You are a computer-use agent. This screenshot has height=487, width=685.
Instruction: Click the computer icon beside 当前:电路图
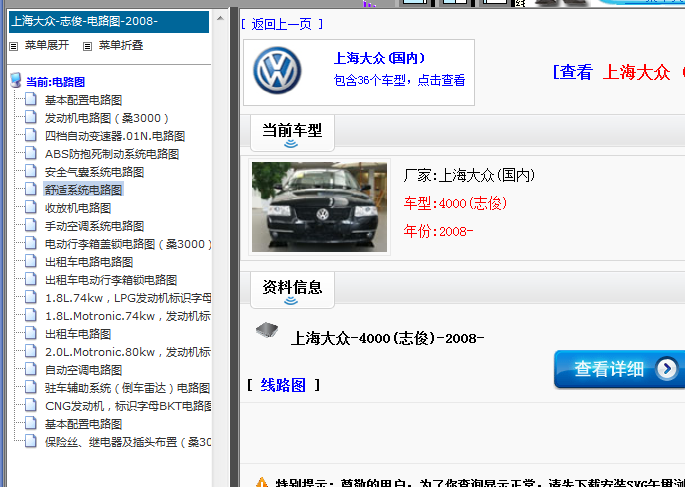[x=16, y=80]
